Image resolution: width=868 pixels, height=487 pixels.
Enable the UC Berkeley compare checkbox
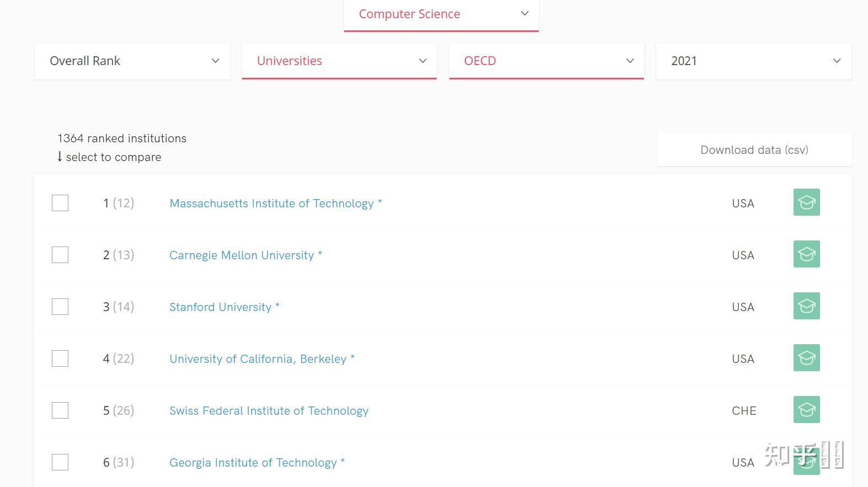click(60, 358)
